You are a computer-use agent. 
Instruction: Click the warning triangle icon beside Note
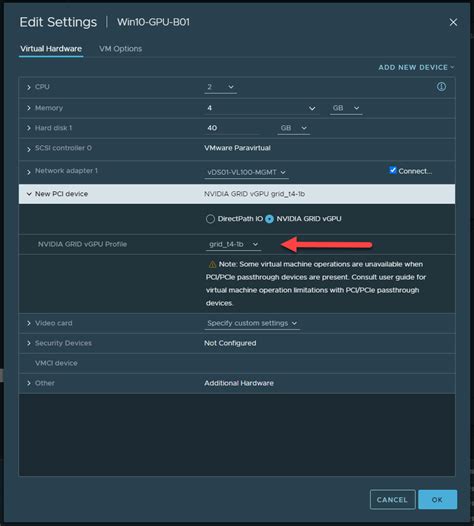(x=212, y=264)
